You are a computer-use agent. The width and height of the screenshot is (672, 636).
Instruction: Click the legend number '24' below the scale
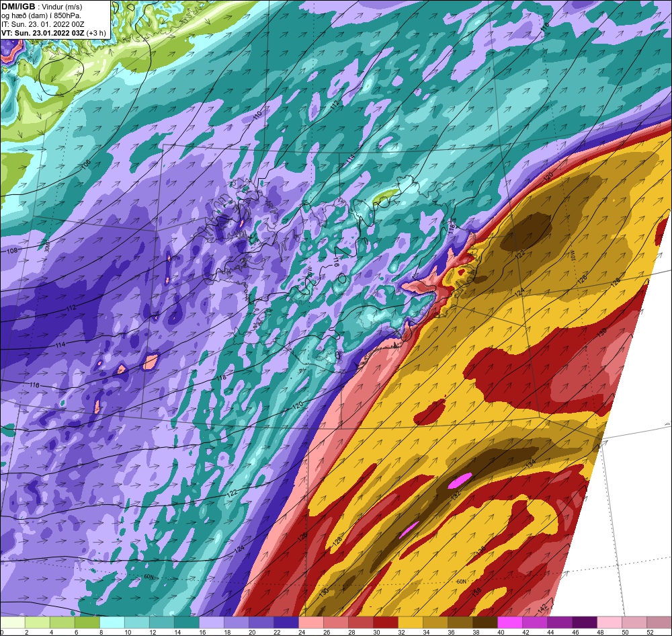coord(302,632)
